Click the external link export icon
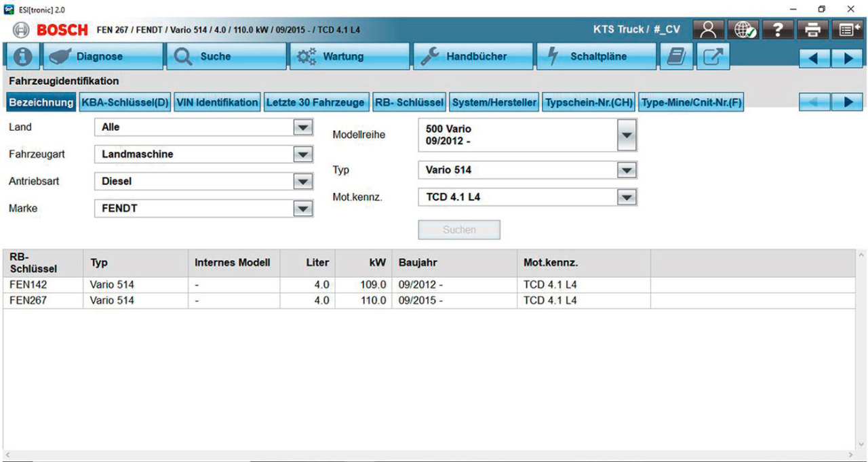Screen dimensions: 868x462 [713, 57]
